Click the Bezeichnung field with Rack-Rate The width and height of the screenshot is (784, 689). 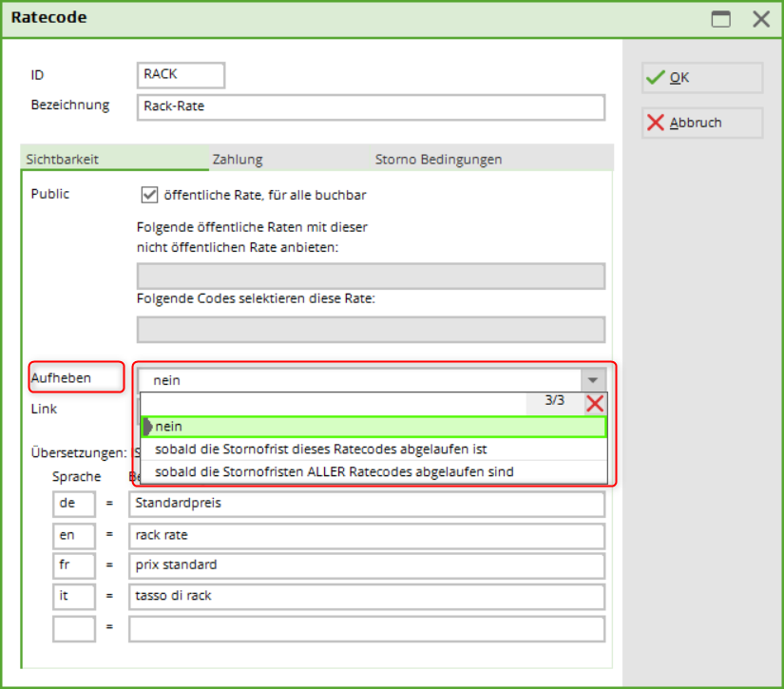(371, 107)
